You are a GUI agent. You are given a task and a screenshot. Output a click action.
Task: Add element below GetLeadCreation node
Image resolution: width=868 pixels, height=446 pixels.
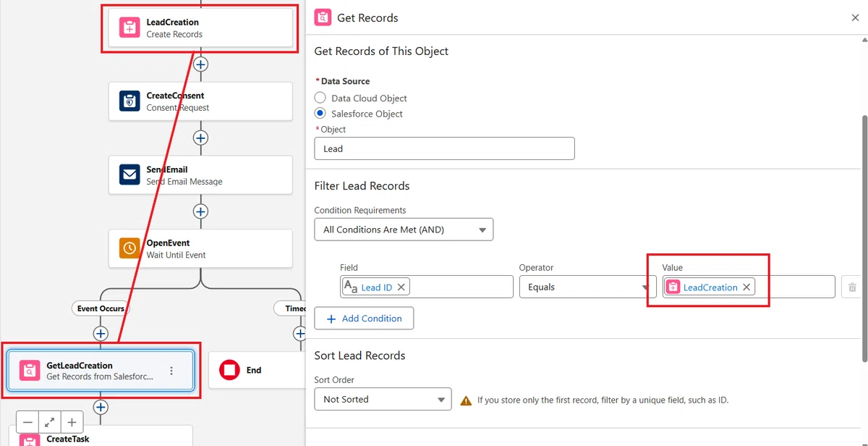click(x=101, y=408)
